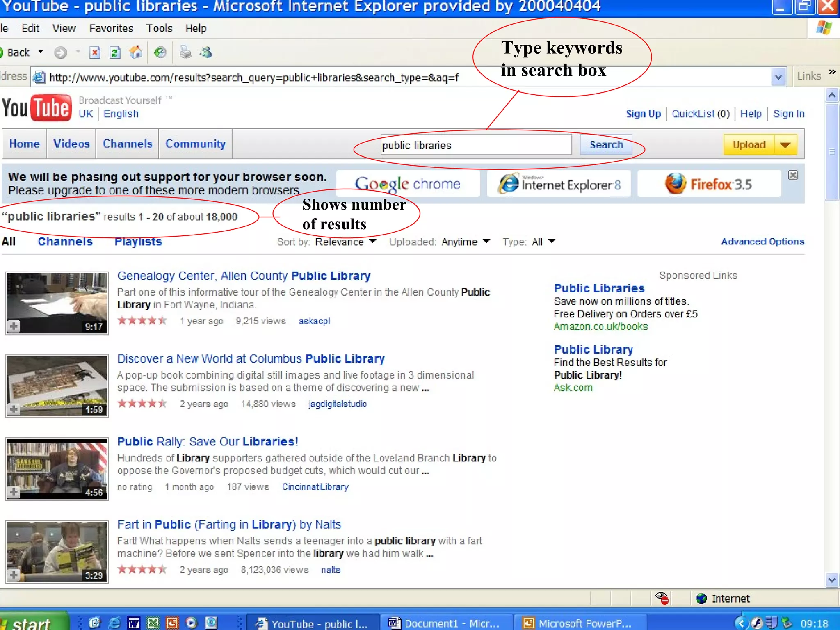Open History via the green clock icon
Viewport: 840px width, 630px height.
coord(160,52)
